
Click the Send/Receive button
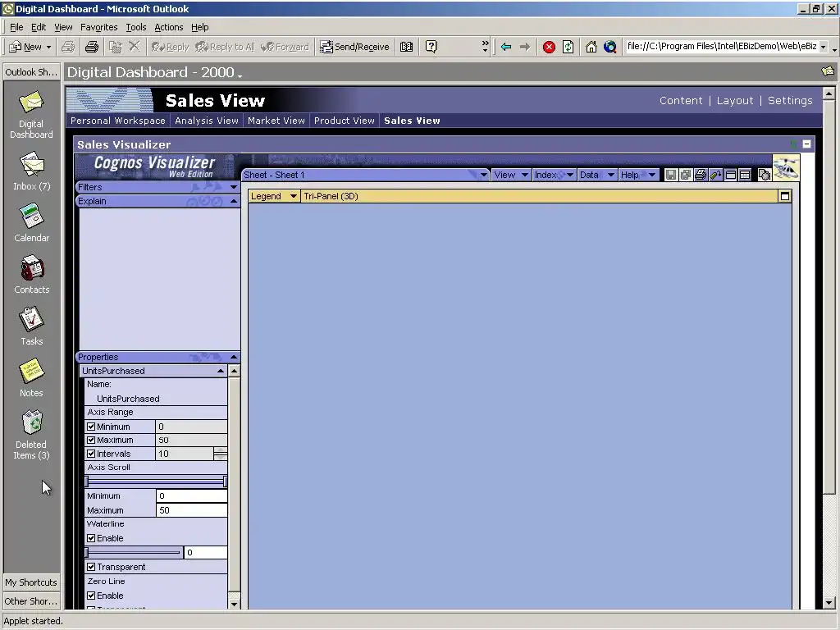tap(354, 47)
